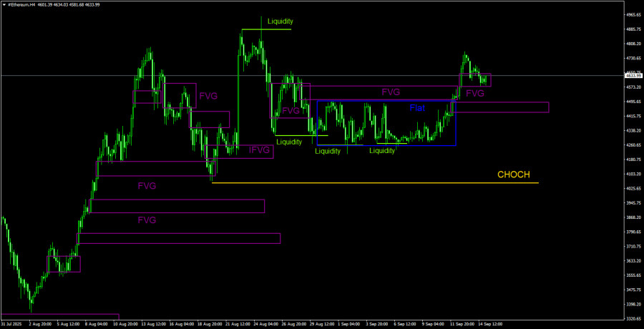Click the 21 Aug 12:00 time axis label
644x329 pixels.
(x=238, y=323)
